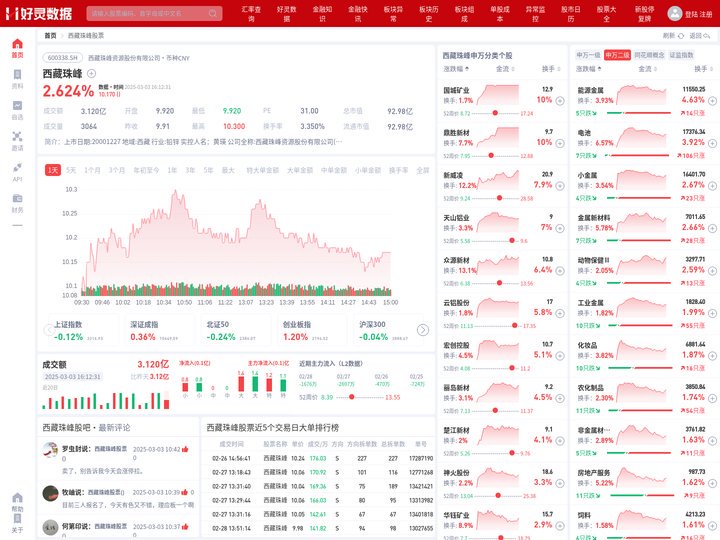Image resolution: width=720 pixels, height=540 pixels.
Task: Click the 首页 breadcrumb link
Action: tap(50, 35)
